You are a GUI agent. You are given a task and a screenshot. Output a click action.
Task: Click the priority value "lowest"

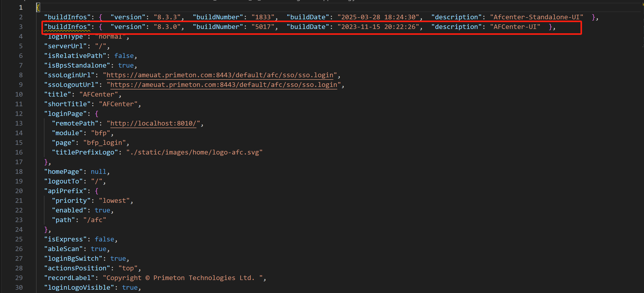click(x=114, y=201)
